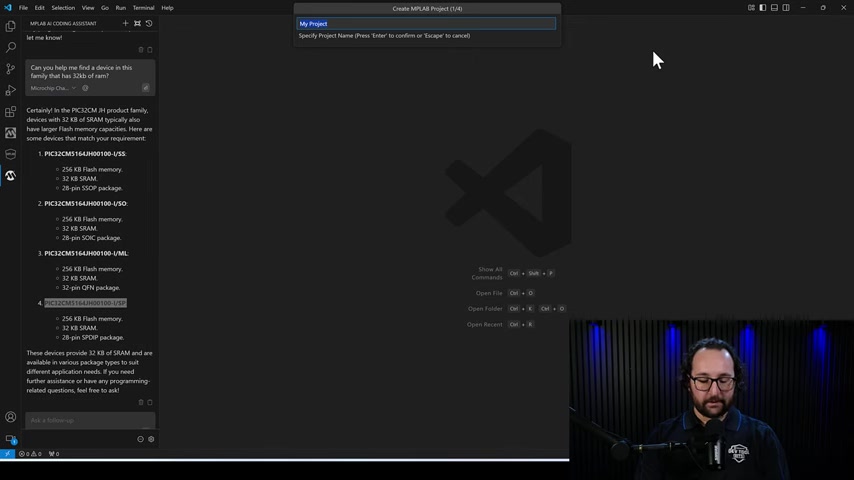Click the Specify Project Name hint text
Image resolution: width=854 pixels, height=480 pixels.
pyautogui.click(x=384, y=35)
